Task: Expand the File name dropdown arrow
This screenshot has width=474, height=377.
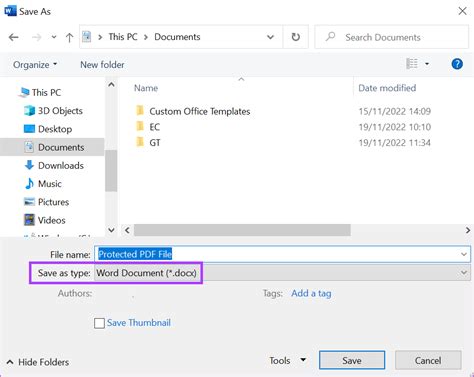Action: [464, 254]
